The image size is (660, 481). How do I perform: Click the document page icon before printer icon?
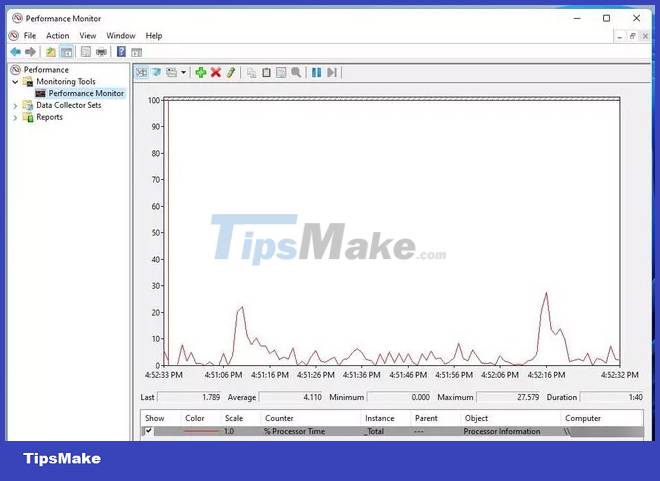point(85,52)
